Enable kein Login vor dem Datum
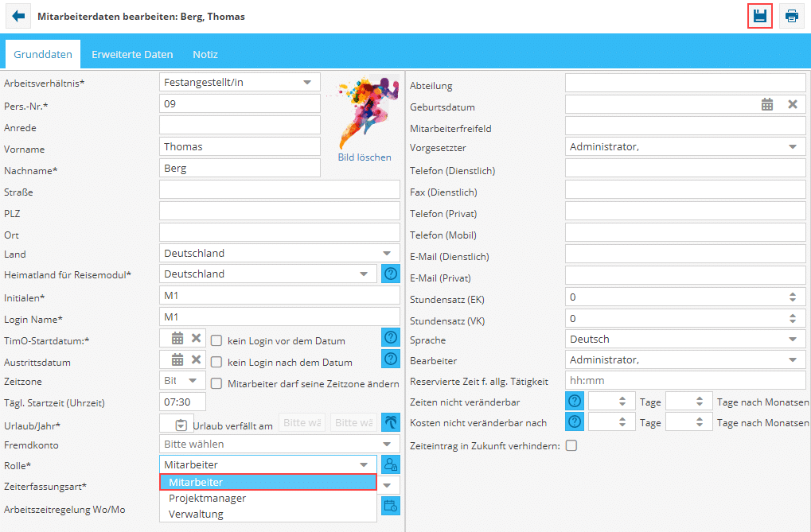 [216, 340]
